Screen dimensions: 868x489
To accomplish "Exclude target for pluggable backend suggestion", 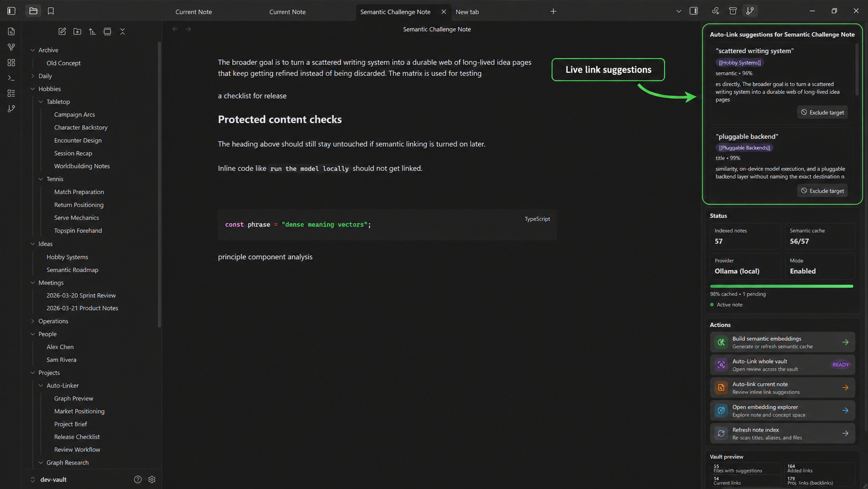I will [x=822, y=191].
